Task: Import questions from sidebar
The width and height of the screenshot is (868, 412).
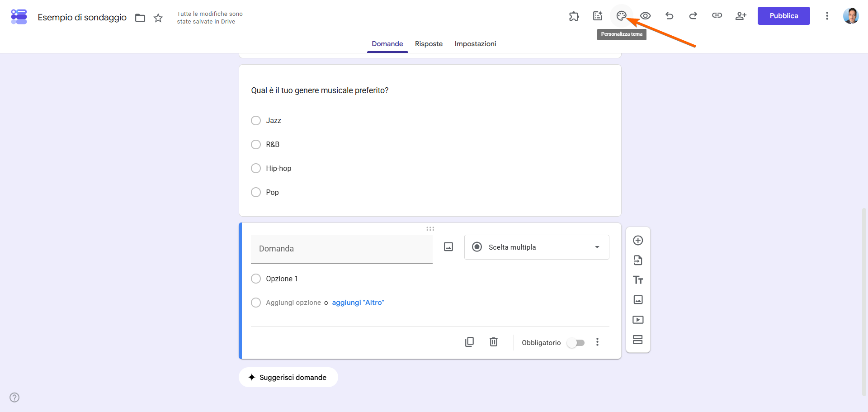Action: (638, 260)
